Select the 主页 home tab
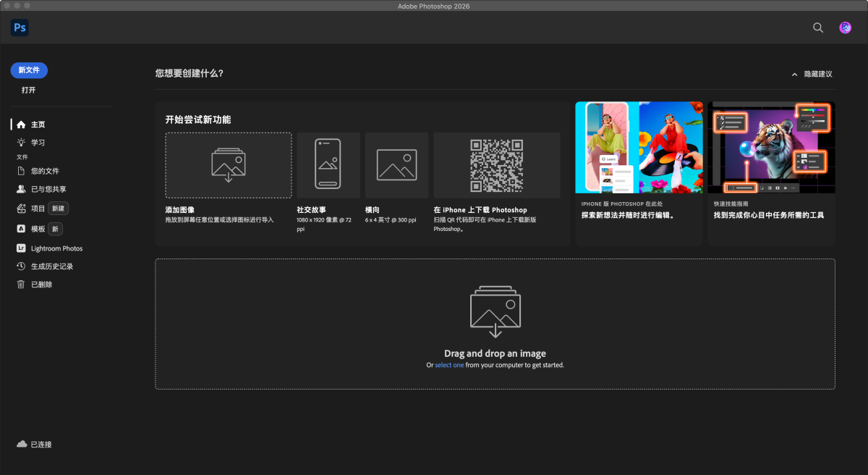Screen dimensions: 868x475 (38, 125)
